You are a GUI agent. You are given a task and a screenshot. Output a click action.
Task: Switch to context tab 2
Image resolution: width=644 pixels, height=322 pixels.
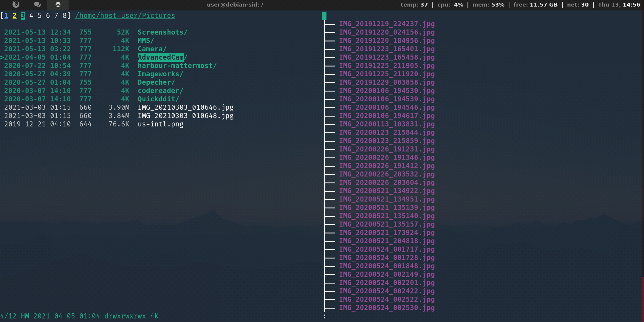point(14,16)
